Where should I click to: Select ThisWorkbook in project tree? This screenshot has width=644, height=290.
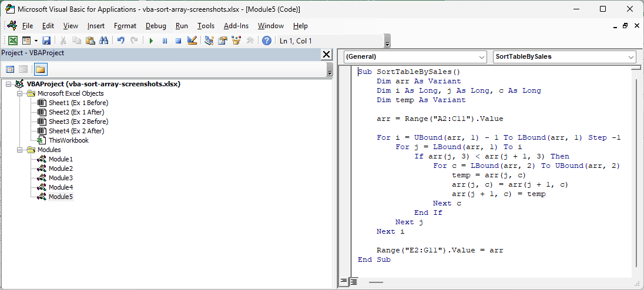[x=69, y=140]
